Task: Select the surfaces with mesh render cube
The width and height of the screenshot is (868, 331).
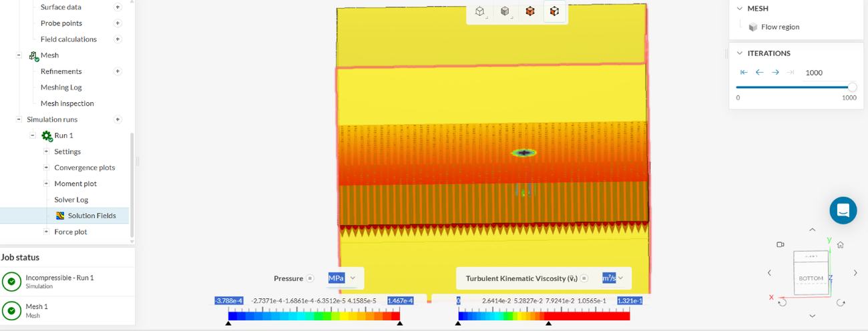Action: pos(554,11)
